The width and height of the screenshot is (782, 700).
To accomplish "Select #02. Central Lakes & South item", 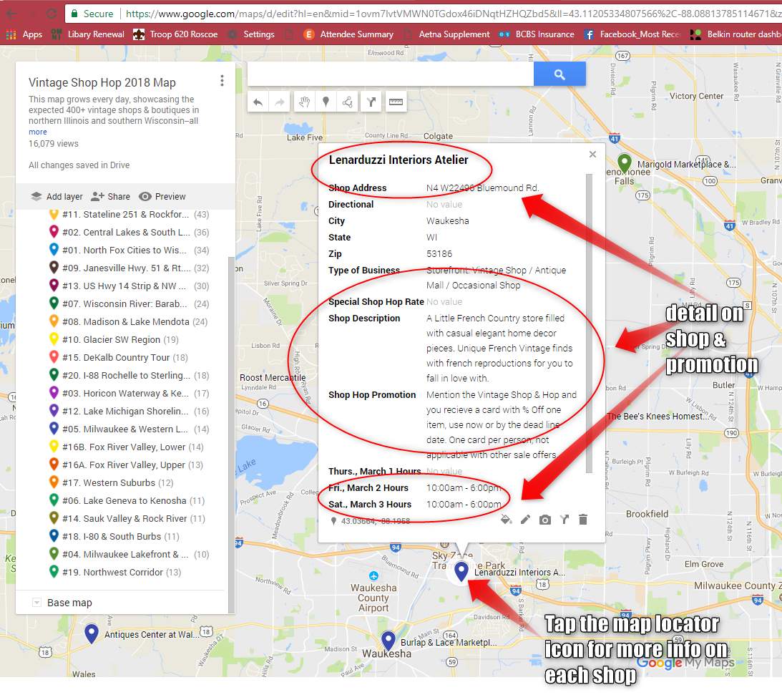I will (x=129, y=233).
